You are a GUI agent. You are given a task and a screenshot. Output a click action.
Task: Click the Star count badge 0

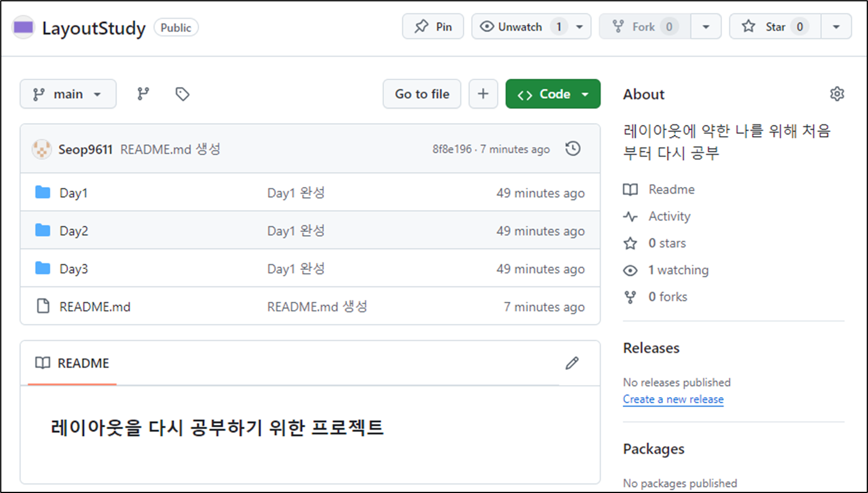[x=799, y=27]
